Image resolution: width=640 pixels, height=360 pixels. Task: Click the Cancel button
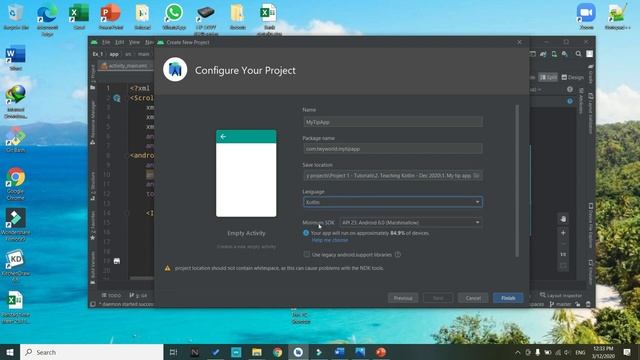point(473,298)
